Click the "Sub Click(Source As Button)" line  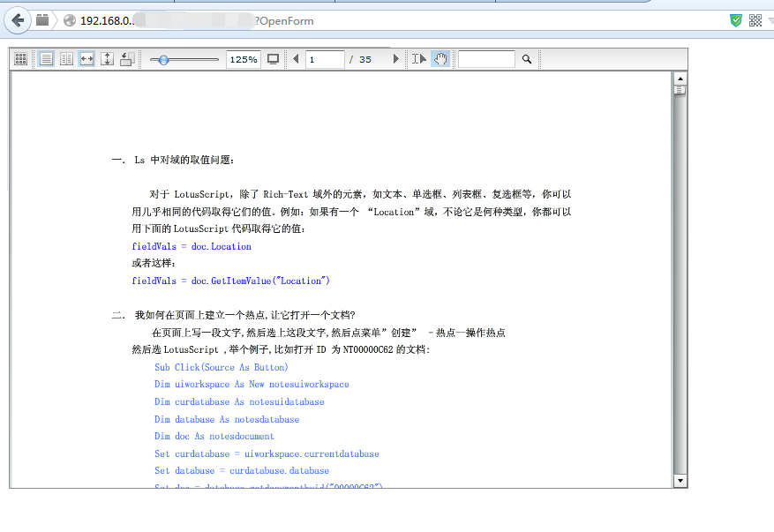coord(222,367)
